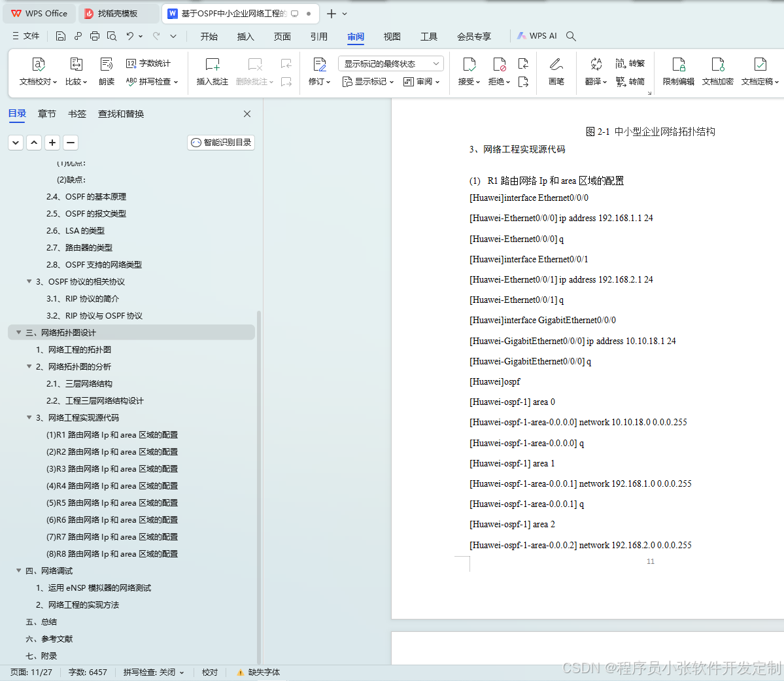Screen dimensions: 784x681
Task: Switch to the 视图 ribbon tab
Action: click(x=392, y=37)
